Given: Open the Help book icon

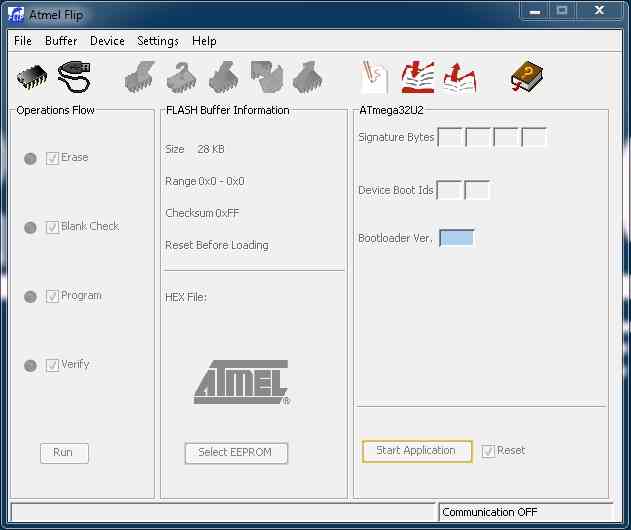Looking at the screenshot, I should pyautogui.click(x=526, y=76).
